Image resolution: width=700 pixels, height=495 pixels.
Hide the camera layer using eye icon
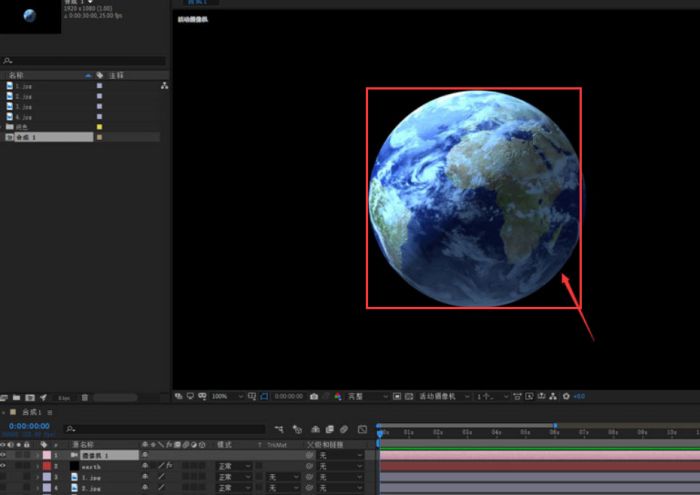(x=4, y=455)
